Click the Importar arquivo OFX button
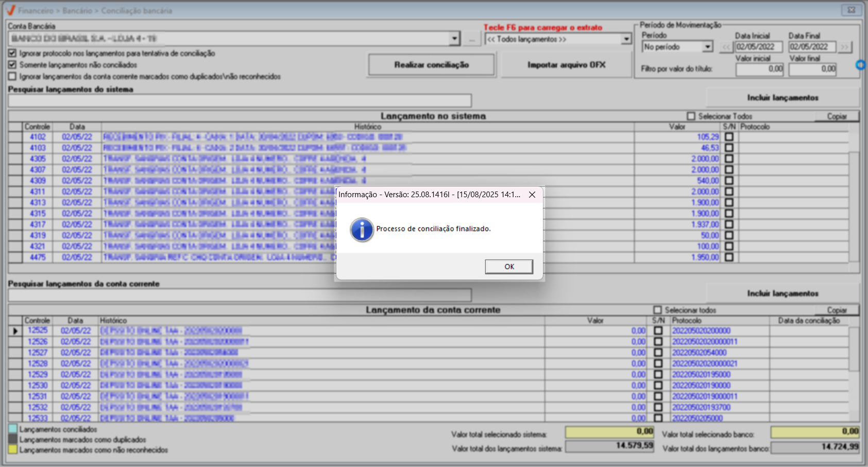The height and width of the screenshot is (467, 868). tap(566, 65)
